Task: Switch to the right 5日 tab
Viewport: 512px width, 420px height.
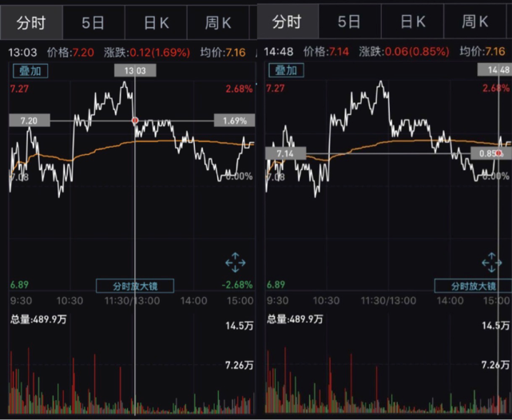Action: pos(349,22)
